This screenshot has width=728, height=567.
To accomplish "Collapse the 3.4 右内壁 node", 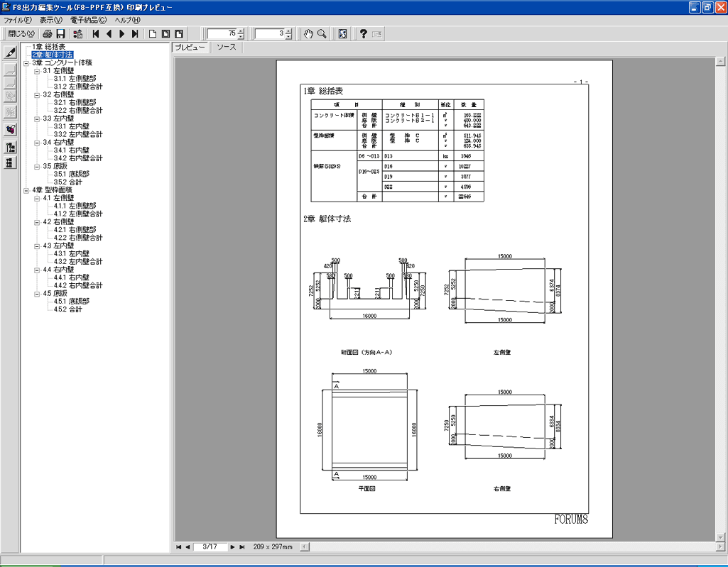I will tap(37, 143).
